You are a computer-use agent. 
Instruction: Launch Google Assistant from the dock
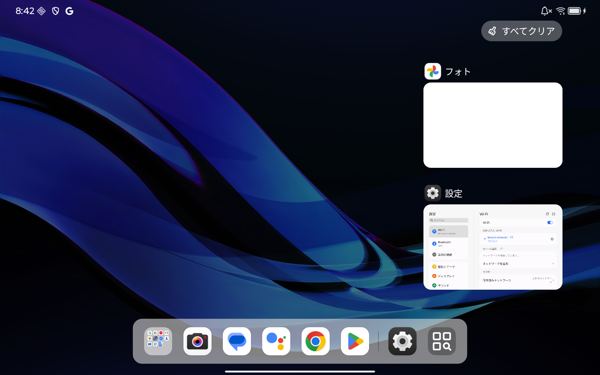276,341
